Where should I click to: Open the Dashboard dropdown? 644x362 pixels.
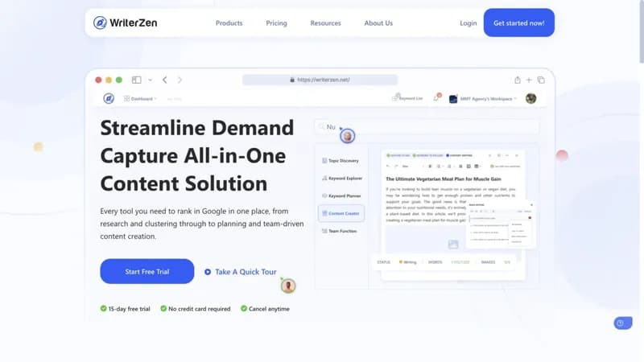click(140, 99)
